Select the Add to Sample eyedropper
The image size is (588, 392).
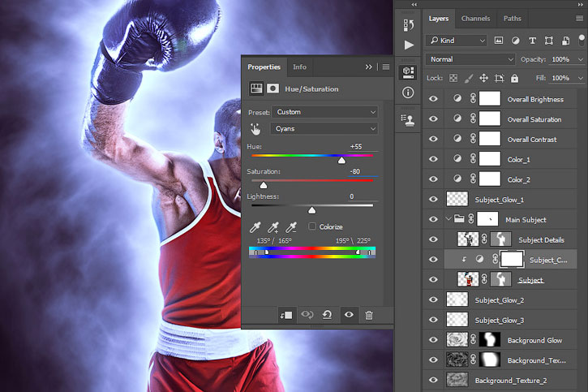click(273, 226)
